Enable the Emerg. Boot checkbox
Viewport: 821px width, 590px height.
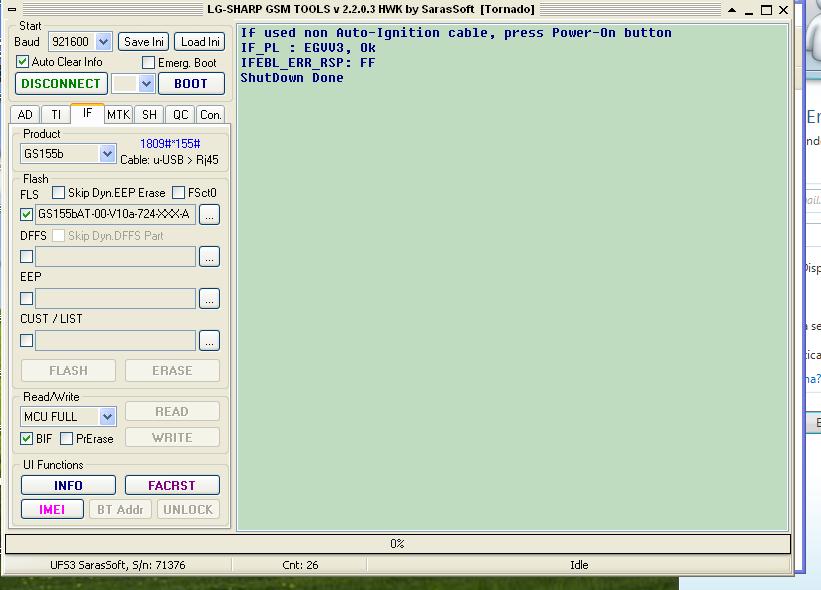click(x=149, y=63)
